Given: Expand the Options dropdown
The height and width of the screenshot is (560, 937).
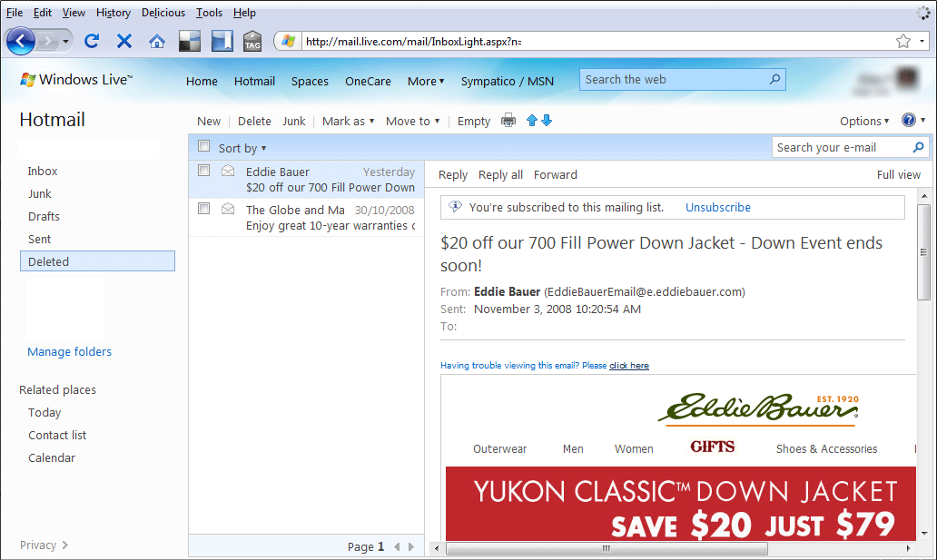Looking at the screenshot, I should 864,122.
